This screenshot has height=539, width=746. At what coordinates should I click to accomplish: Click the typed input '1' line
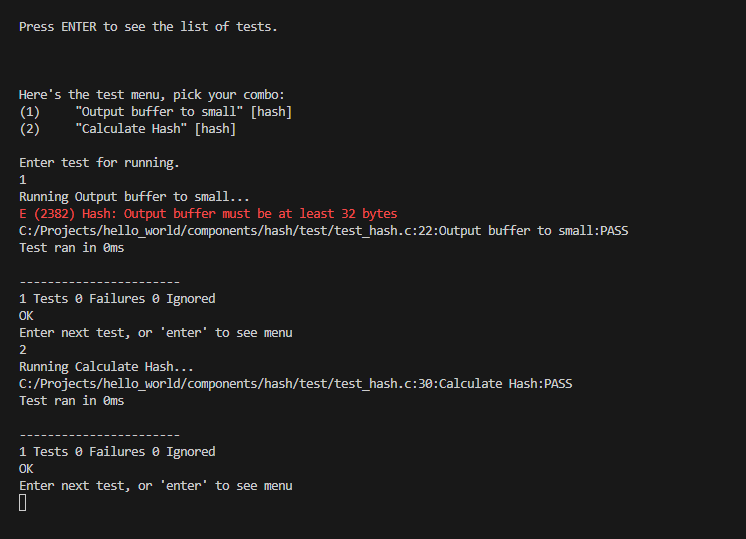(22, 180)
